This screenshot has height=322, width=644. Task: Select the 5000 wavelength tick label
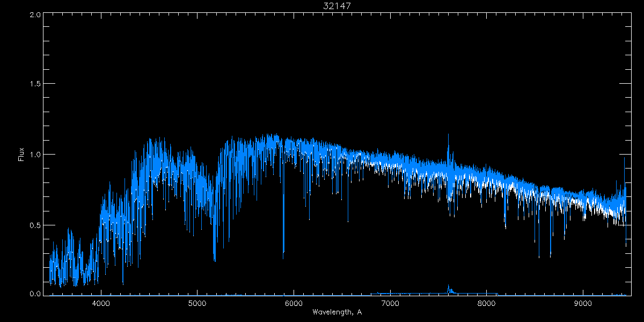[197, 303]
